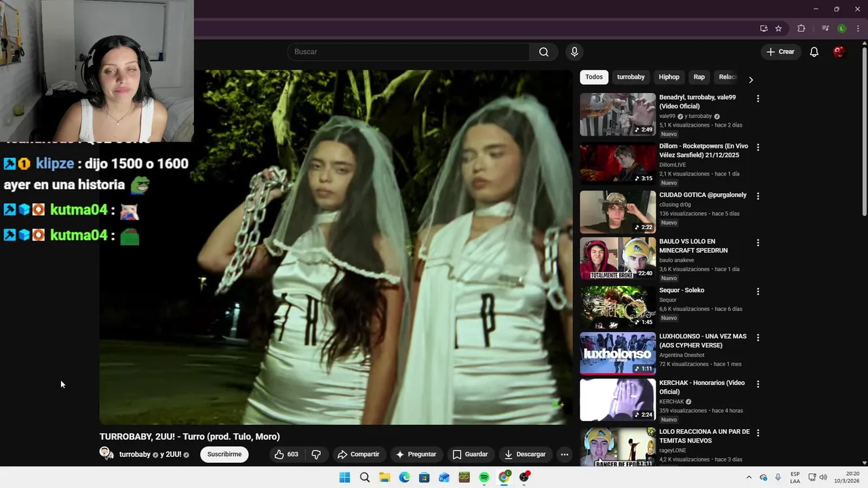The image size is (868, 488).
Task: Focus the Buscar search field
Action: point(408,52)
